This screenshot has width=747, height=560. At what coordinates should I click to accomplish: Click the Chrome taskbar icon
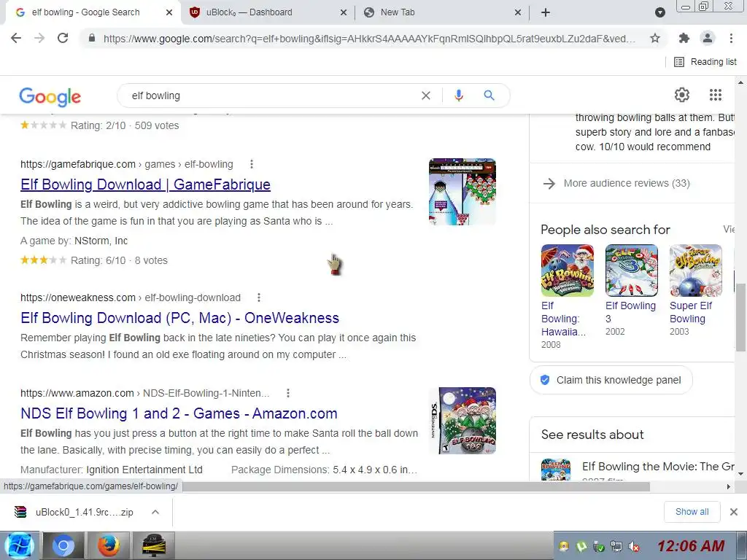tap(63, 545)
